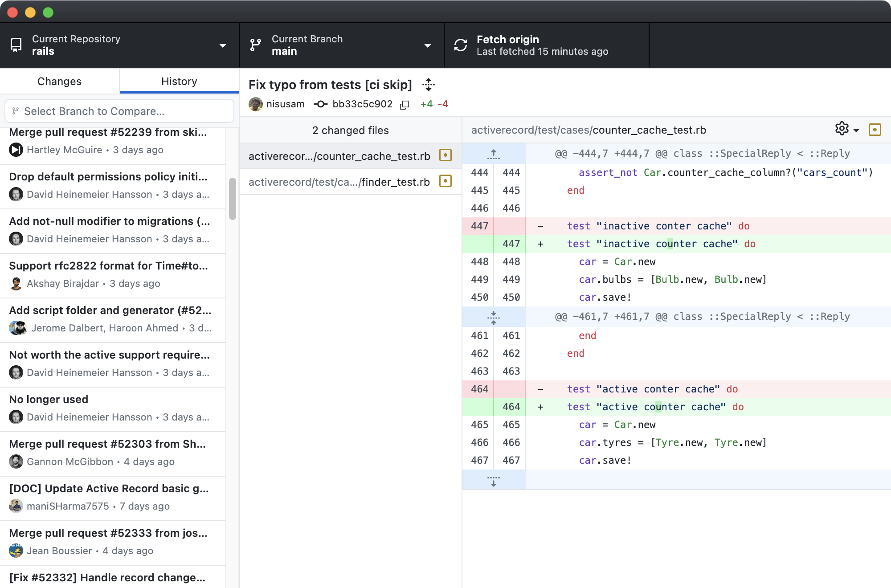Click the Fetch origin sync icon
891x588 pixels.
point(461,45)
